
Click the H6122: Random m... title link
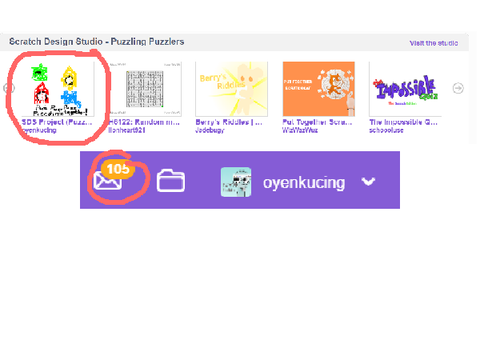(x=144, y=122)
